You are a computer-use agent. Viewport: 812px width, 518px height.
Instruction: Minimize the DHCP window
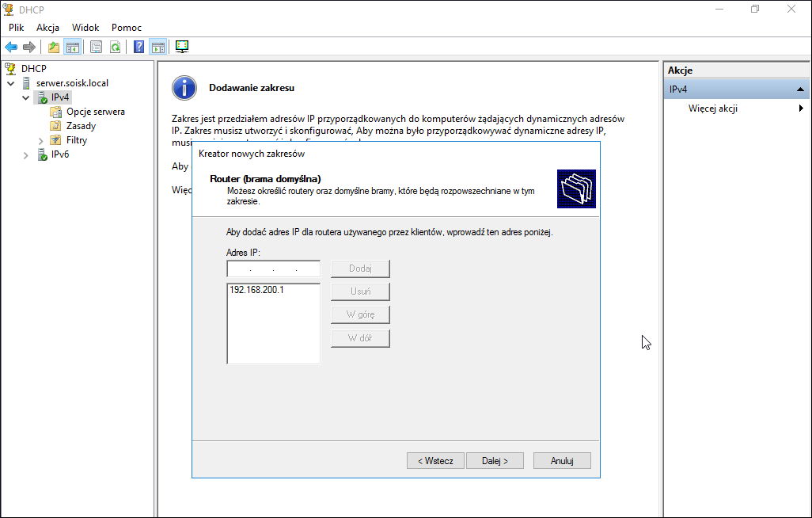click(x=719, y=9)
